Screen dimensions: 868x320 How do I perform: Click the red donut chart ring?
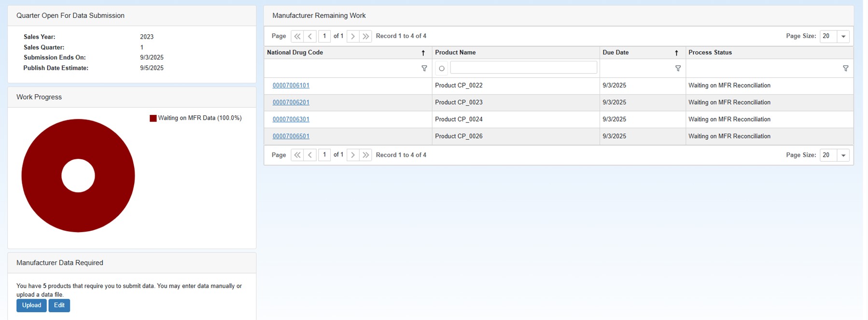click(x=41, y=176)
